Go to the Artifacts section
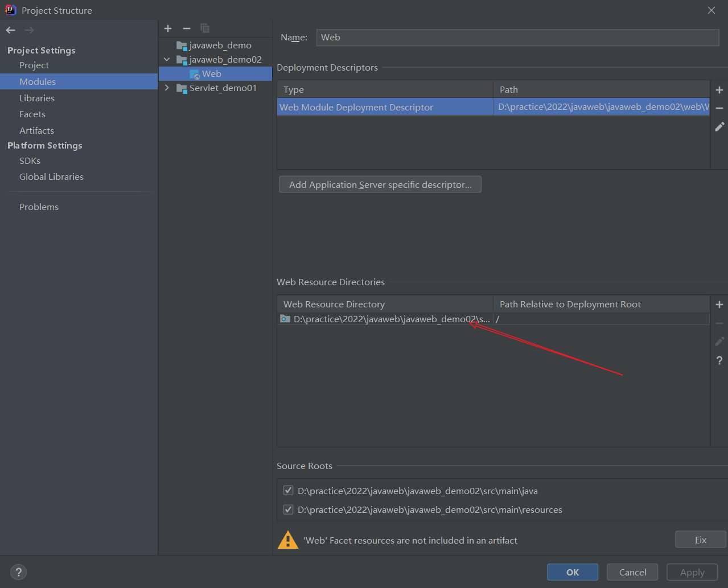The height and width of the screenshot is (588, 728). (x=36, y=130)
